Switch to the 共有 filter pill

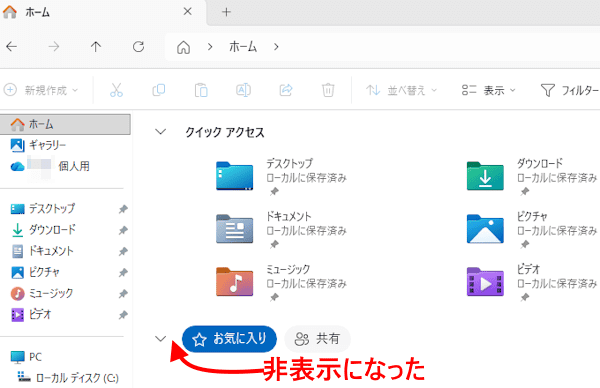tap(317, 339)
